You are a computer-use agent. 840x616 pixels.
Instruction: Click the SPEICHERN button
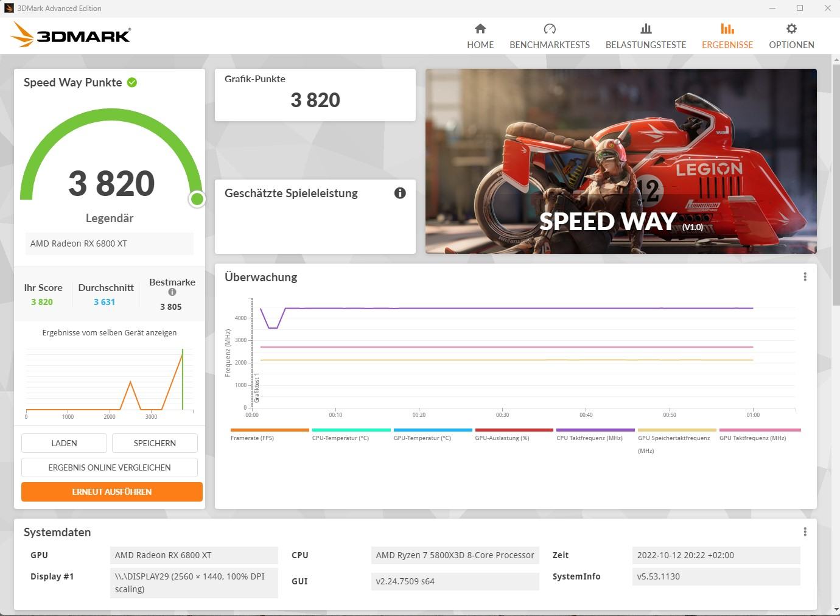coord(155,443)
